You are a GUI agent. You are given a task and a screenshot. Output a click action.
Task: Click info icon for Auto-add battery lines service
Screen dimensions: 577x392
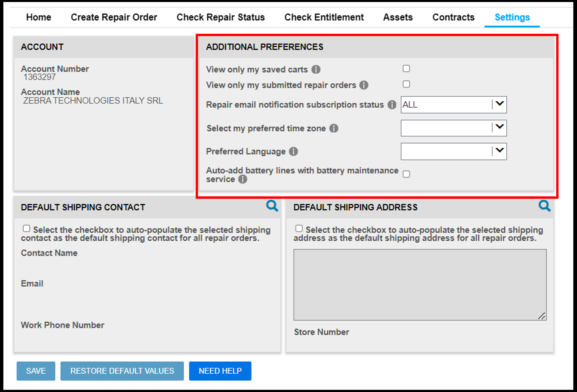coord(243,179)
